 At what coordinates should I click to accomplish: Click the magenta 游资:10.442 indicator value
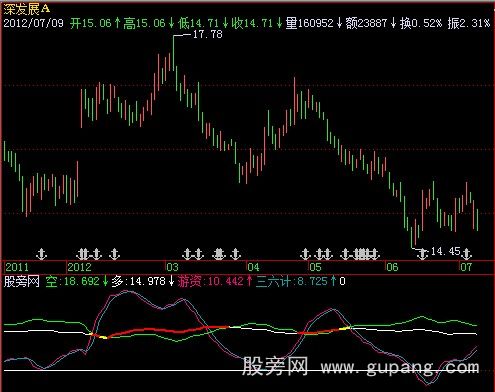(x=211, y=281)
